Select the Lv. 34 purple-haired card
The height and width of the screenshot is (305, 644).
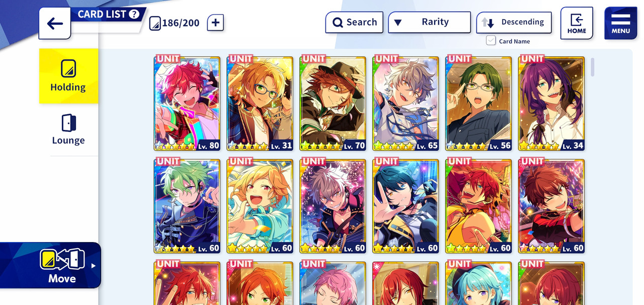(551, 104)
